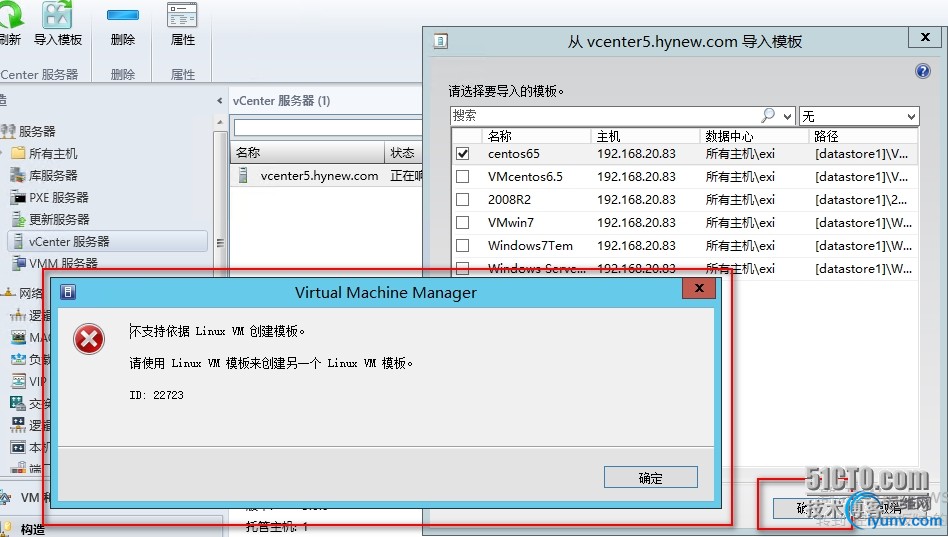948x537 pixels.
Task: Click the Import Template ribbon icon
Action: point(57,15)
